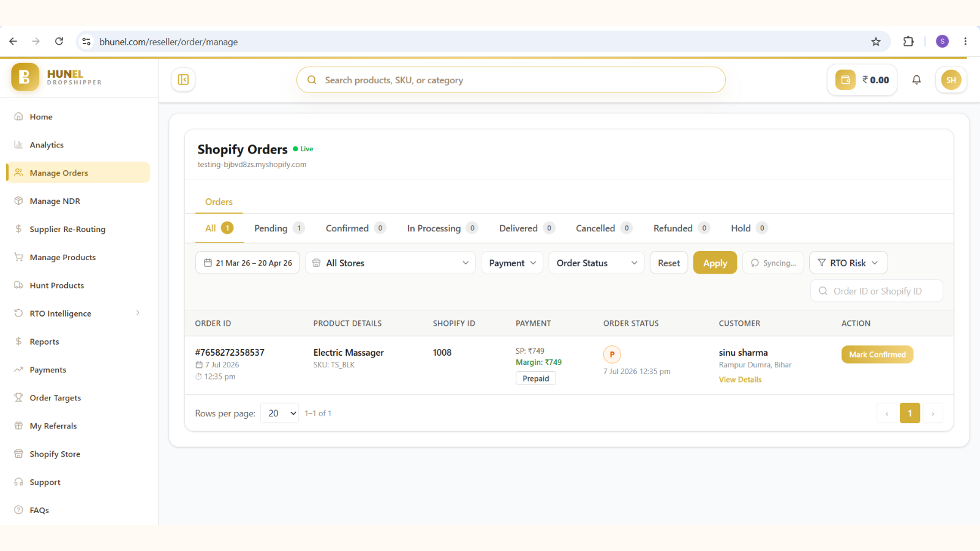Go to next page of orders
980x551 pixels.
tap(933, 413)
